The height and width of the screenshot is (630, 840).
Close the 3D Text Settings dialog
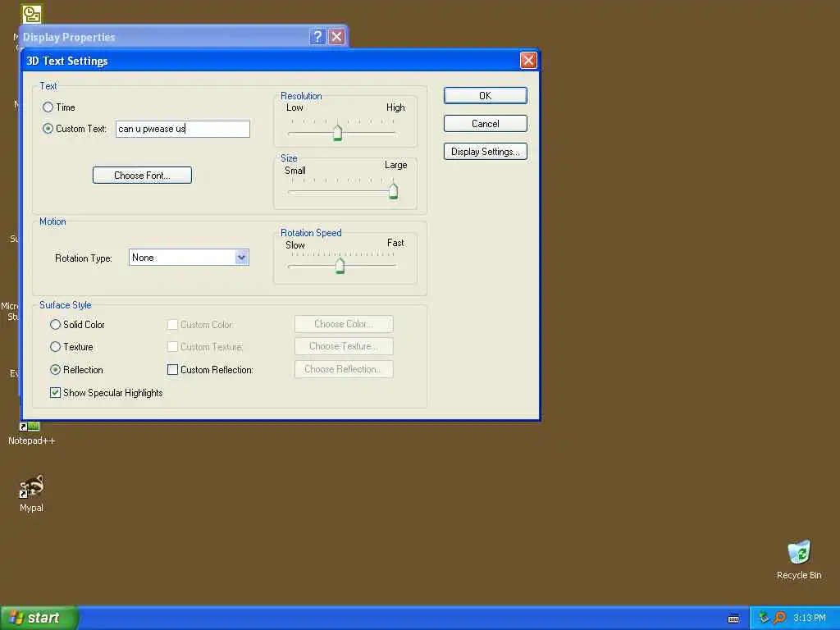click(x=528, y=61)
